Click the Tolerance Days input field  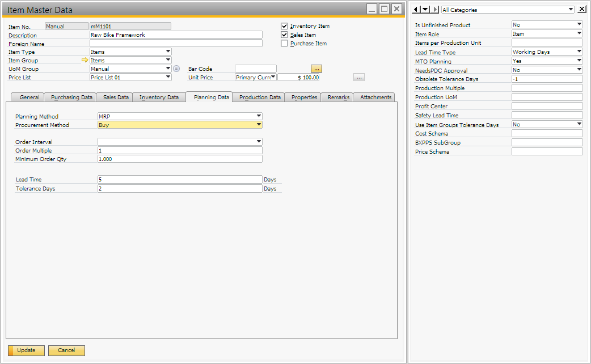tap(180, 188)
